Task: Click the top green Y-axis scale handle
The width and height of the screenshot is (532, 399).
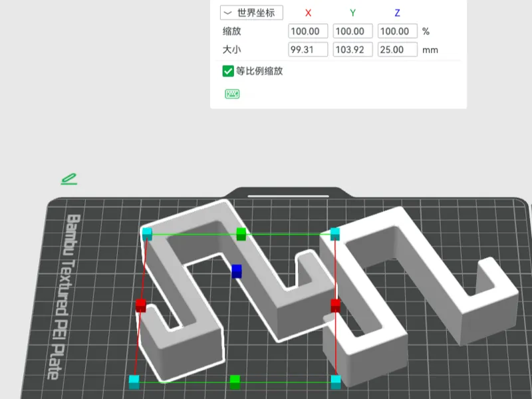Action: click(x=241, y=234)
